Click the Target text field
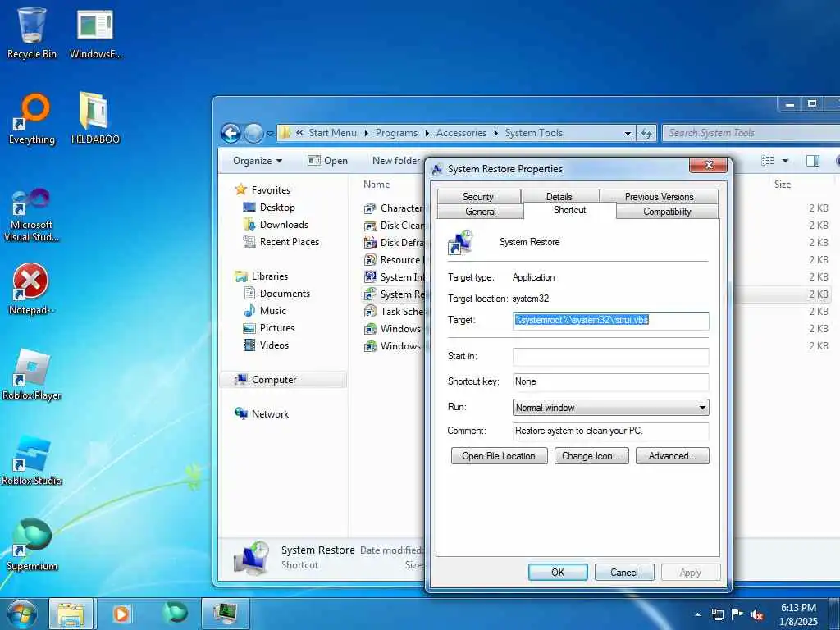 tap(610, 321)
